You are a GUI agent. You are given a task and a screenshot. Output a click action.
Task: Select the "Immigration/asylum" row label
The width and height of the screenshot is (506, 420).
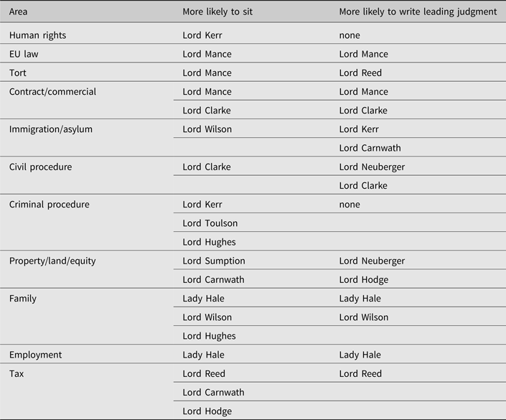click(x=50, y=129)
